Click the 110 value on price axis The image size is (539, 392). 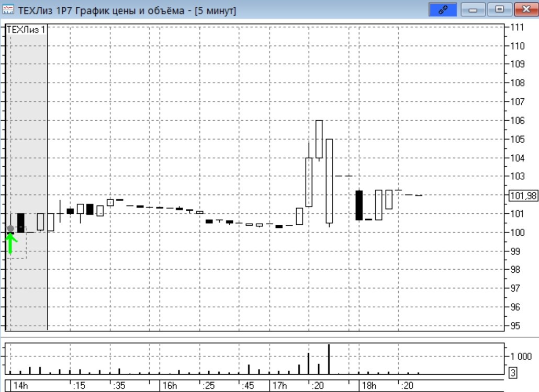[x=517, y=45]
